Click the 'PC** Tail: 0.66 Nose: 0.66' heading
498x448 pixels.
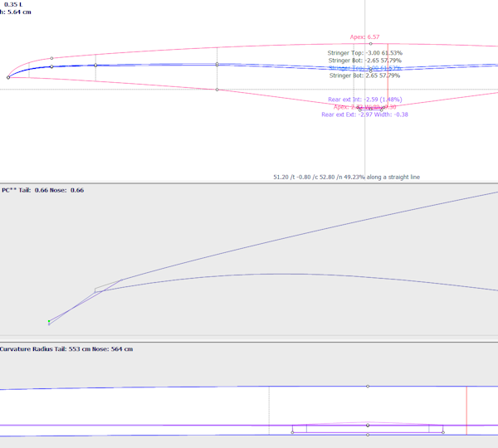point(43,190)
